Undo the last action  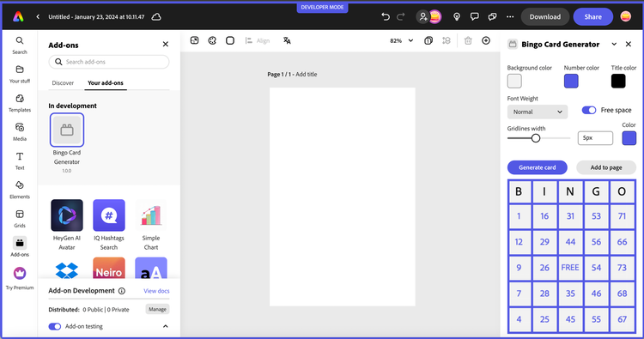point(386,17)
